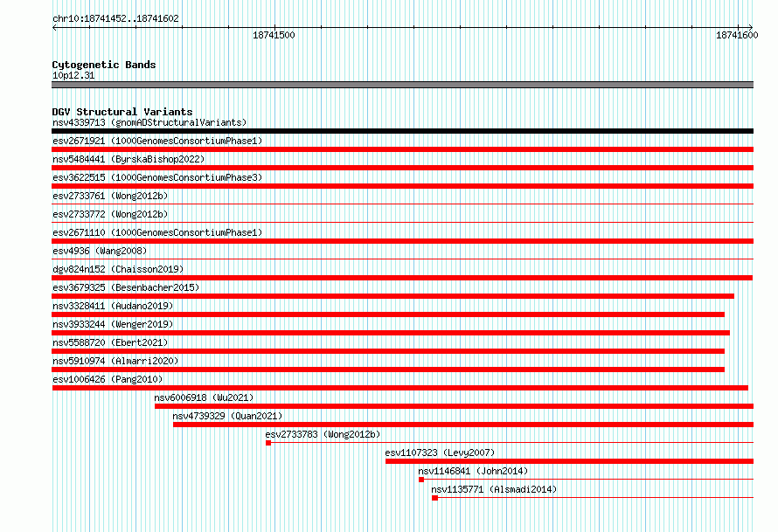Click the 18741500 ruler position label
The width and height of the screenshot is (778, 532).
(x=274, y=35)
